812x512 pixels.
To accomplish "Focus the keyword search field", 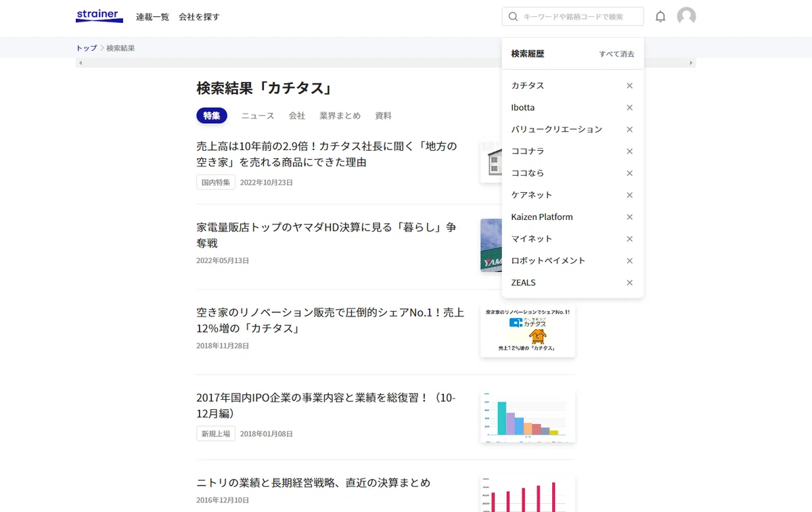I will pos(573,16).
